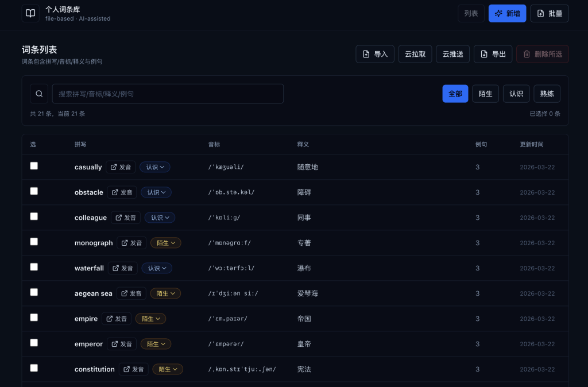Select the waterfall row checkbox
Viewport: 588px width, 387px height.
34,267
